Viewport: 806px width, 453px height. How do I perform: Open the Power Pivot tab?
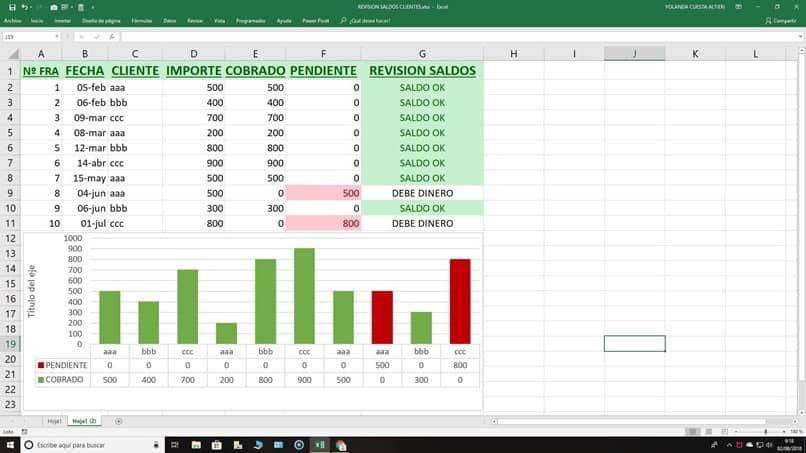[x=316, y=21]
